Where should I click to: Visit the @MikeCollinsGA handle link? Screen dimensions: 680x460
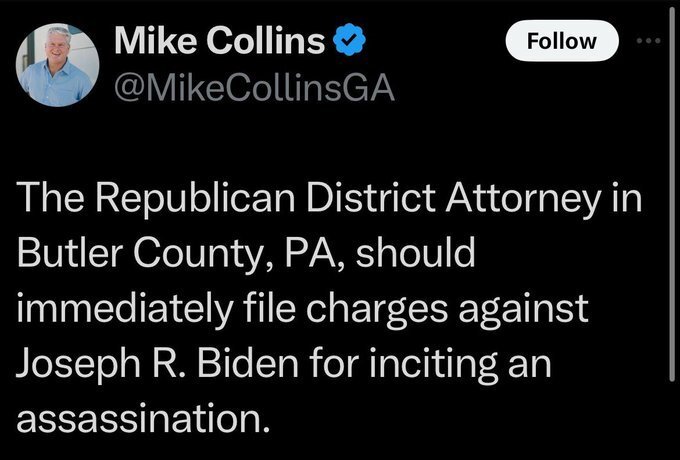[254, 88]
